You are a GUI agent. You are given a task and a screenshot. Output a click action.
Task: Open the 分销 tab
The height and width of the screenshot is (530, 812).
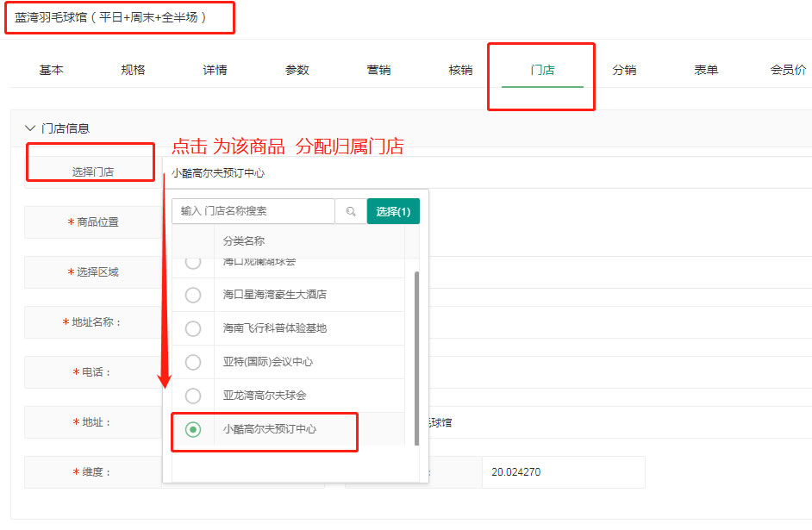(624, 70)
